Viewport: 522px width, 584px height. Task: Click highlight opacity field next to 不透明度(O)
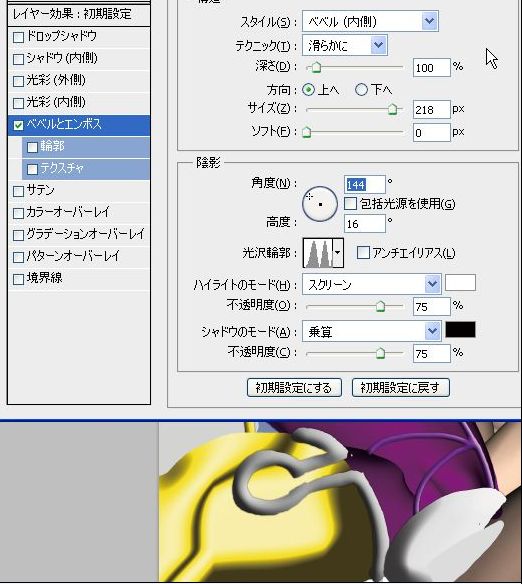pyautogui.click(x=432, y=307)
